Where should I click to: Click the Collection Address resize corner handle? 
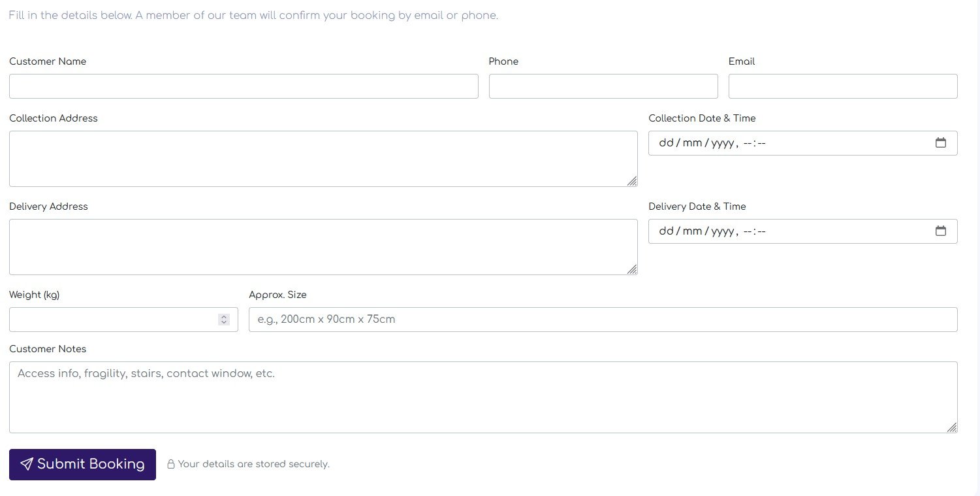point(632,181)
